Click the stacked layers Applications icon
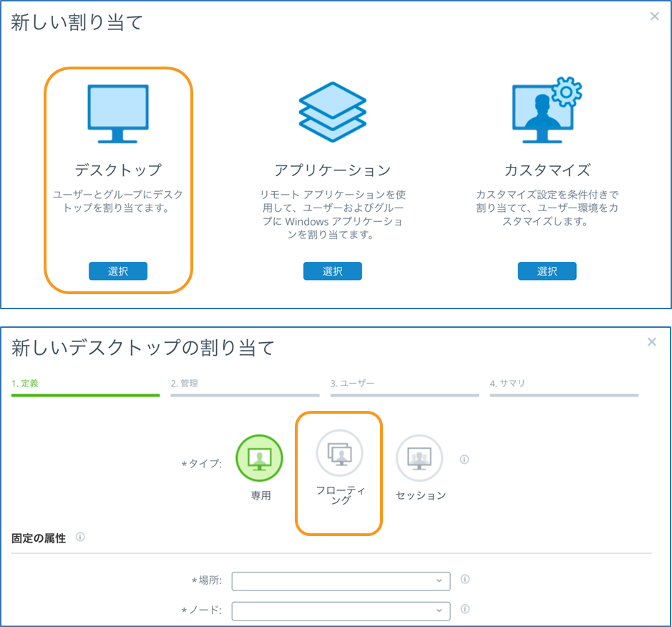This screenshot has width=672, height=627. (332, 112)
